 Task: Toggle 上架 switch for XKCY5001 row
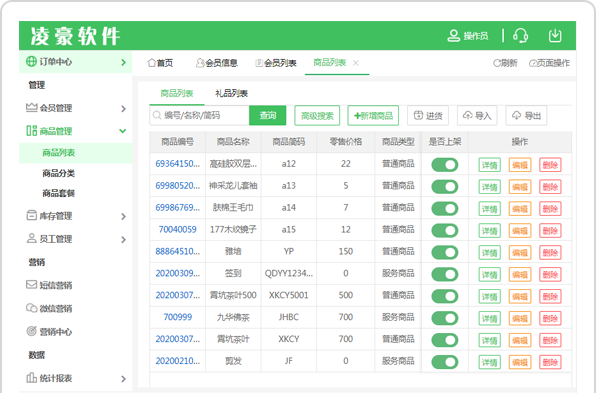pos(445,296)
